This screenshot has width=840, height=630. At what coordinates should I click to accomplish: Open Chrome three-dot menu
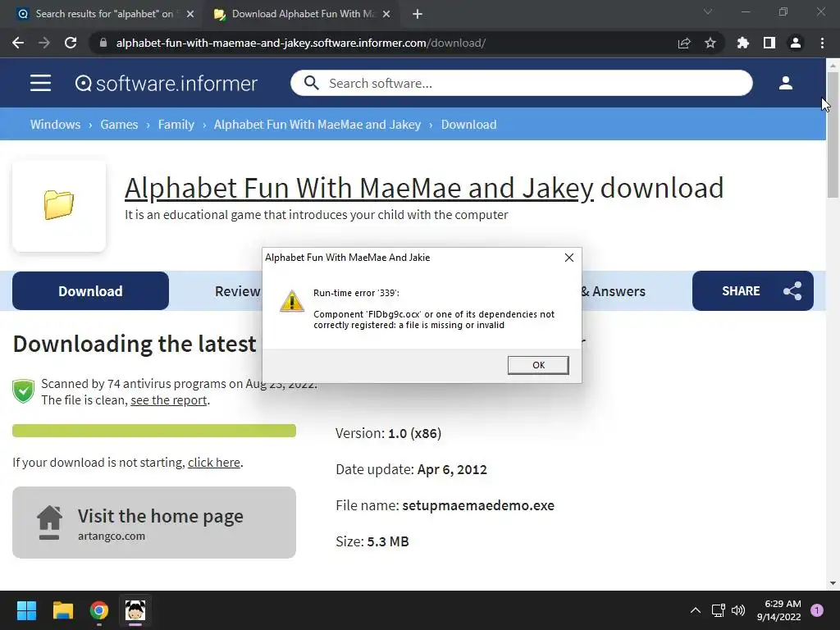822,43
